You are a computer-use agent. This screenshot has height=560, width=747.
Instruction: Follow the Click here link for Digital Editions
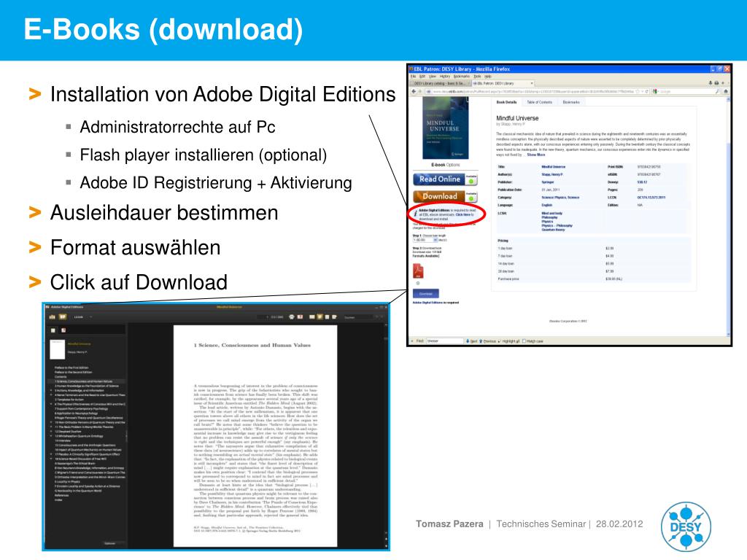pyautogui.click(x=463, y=214)
